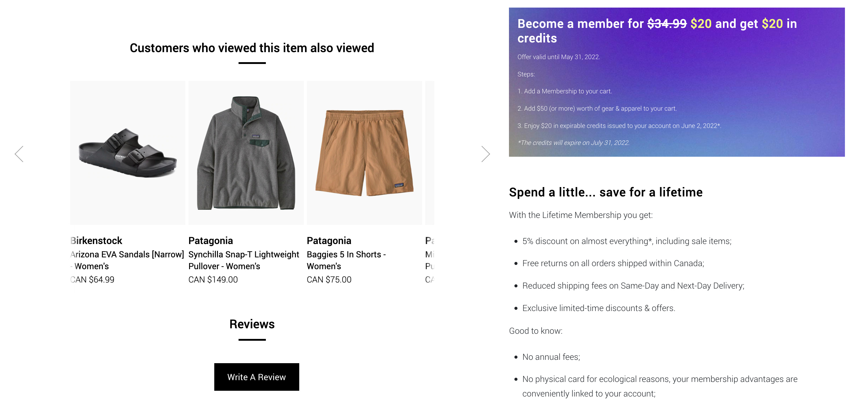Viewport: 868px width, 405px height.
Task: Click the Reviews section heading
Action: tap(252, 324)
